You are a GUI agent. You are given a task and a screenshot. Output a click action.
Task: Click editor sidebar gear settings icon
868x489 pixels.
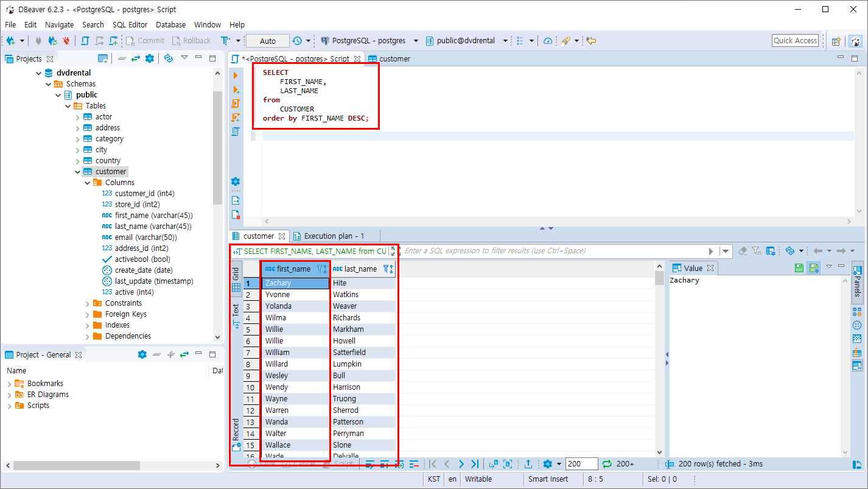[236, 181]
